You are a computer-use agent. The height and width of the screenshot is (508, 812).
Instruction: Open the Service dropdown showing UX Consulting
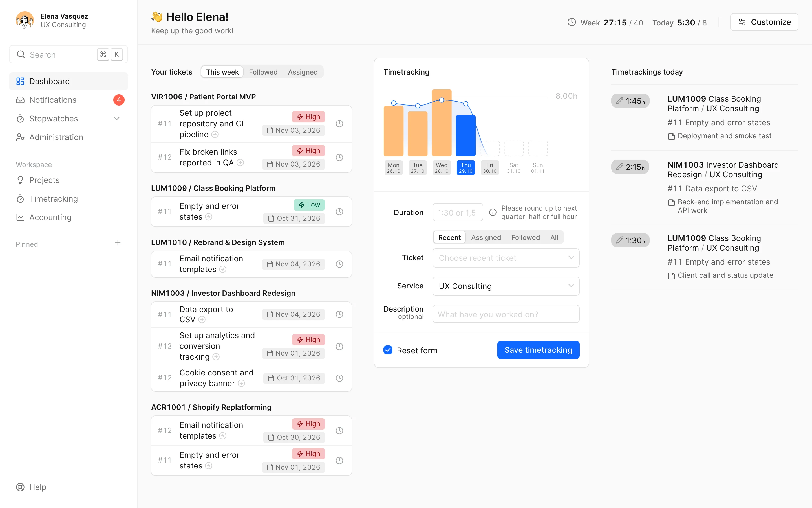point(506,286)
